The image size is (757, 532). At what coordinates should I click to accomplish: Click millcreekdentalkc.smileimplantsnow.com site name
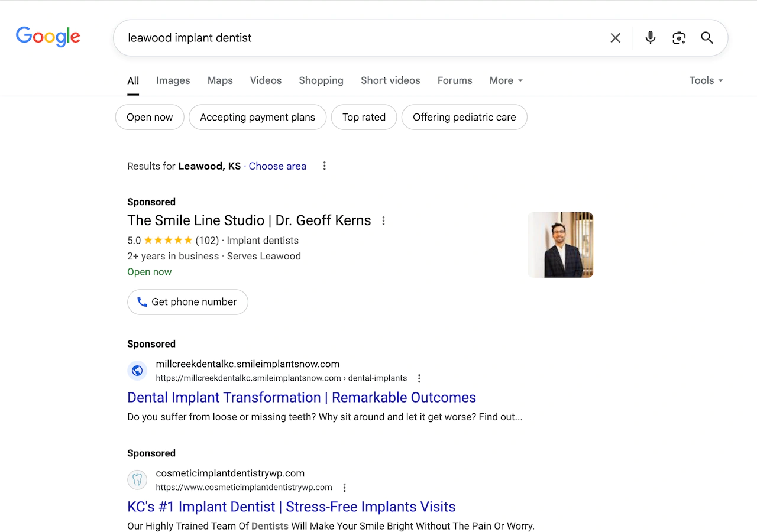[x=248, y=364]
